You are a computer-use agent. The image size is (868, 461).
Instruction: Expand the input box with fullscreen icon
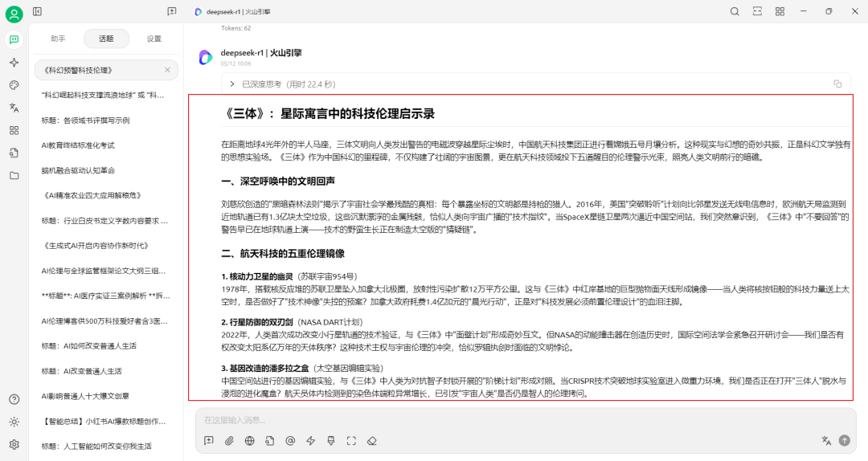click(351, 441)
